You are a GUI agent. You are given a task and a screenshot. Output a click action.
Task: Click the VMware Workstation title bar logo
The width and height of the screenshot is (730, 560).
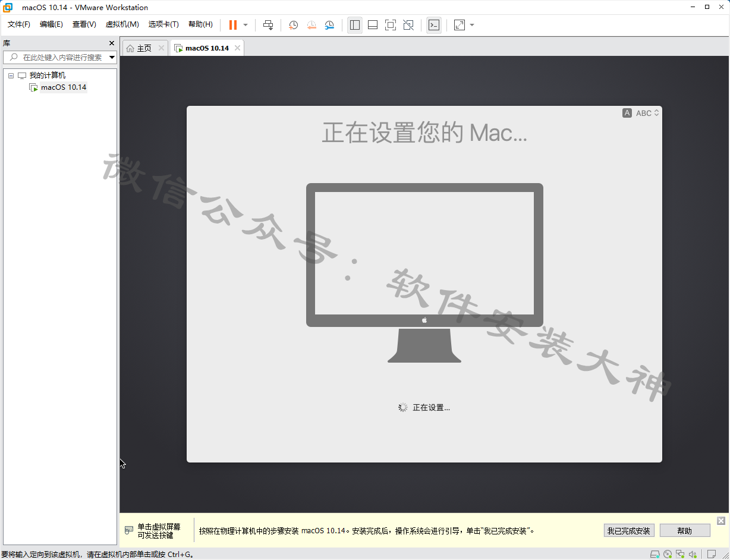[x=8, y=7]
